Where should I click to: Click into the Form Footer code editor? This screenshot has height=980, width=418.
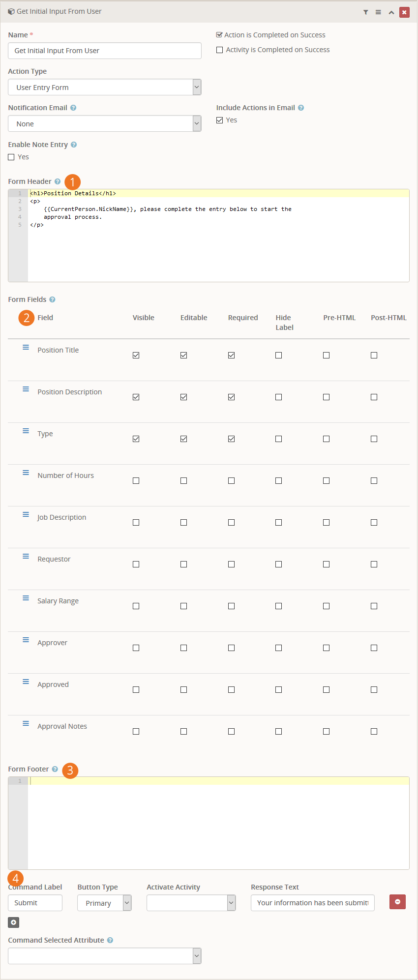click(209, 823)
